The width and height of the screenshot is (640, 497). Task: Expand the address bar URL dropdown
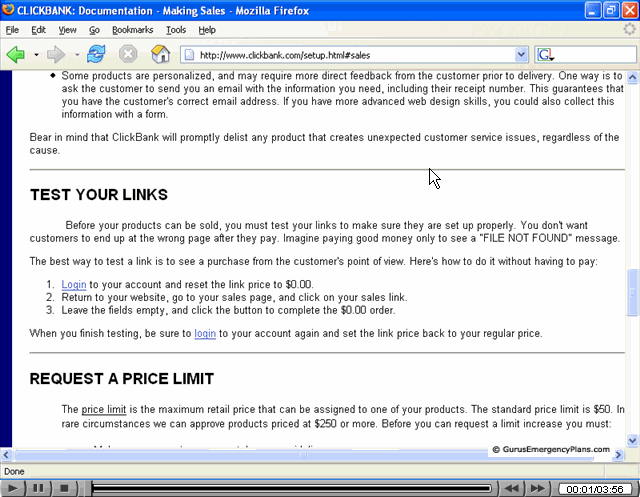[521, 55]
